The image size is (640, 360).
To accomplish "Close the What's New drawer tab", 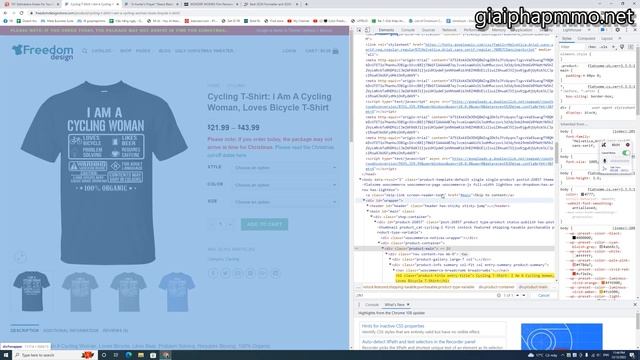I will [x=408, y=304].
